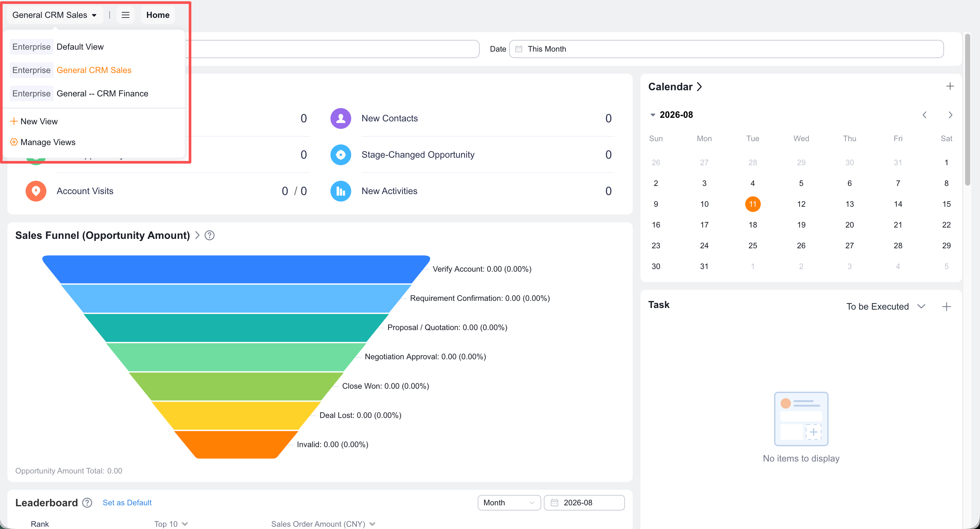
Task: Go to previous month in calendar
Action: (x=925, y=115)
